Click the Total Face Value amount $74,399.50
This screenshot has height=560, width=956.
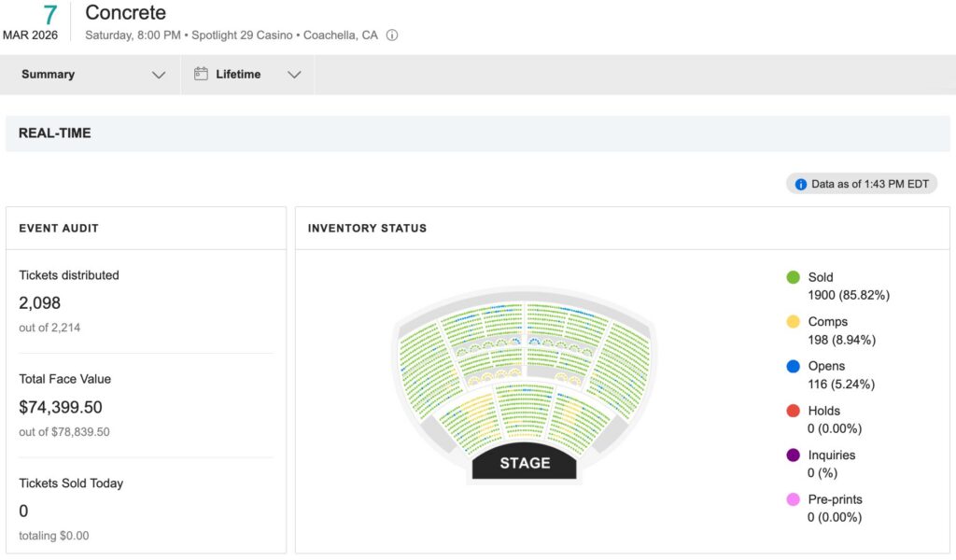[61, 407]
